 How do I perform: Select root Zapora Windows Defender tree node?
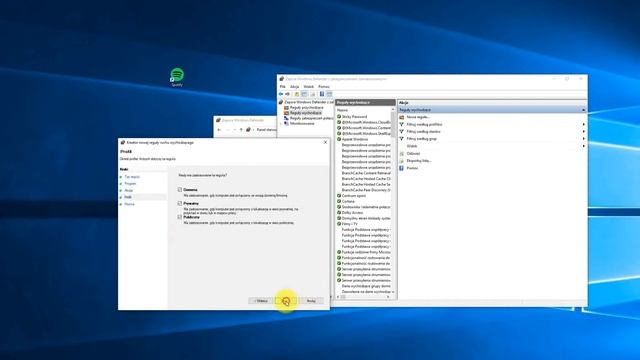pos(309,102)
